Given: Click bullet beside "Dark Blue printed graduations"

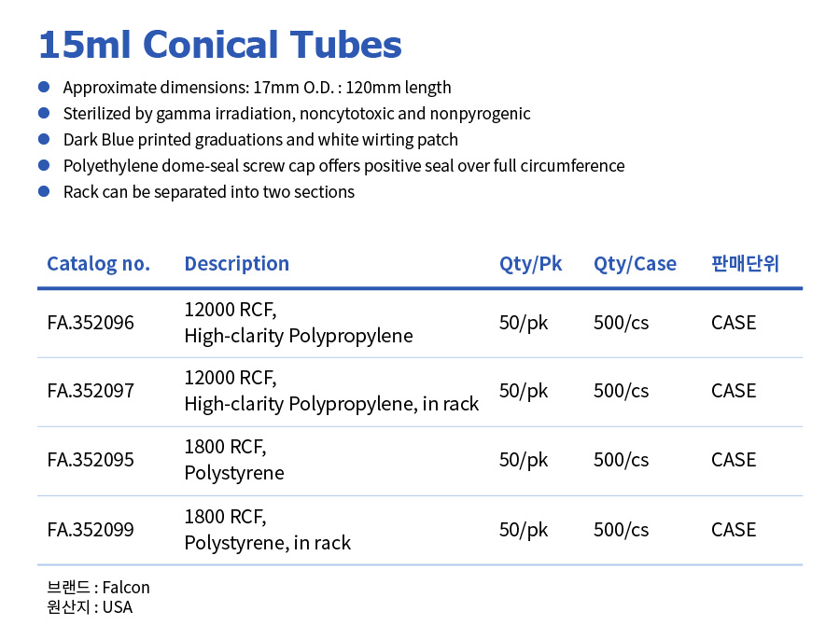Looking at the screenshot, I should coord(43,139).
